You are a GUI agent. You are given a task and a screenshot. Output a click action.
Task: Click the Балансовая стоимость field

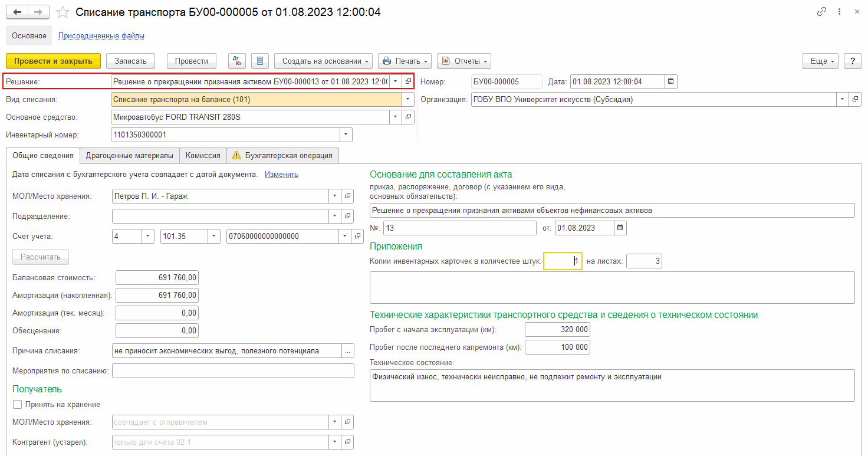pyautogui.click(x=157, y=277)
